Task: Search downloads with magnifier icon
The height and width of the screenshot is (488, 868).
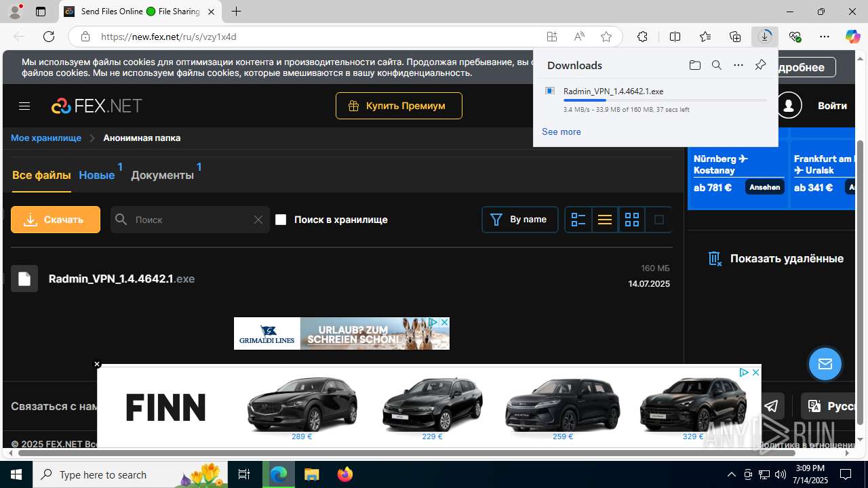Action: coord(716,65)
